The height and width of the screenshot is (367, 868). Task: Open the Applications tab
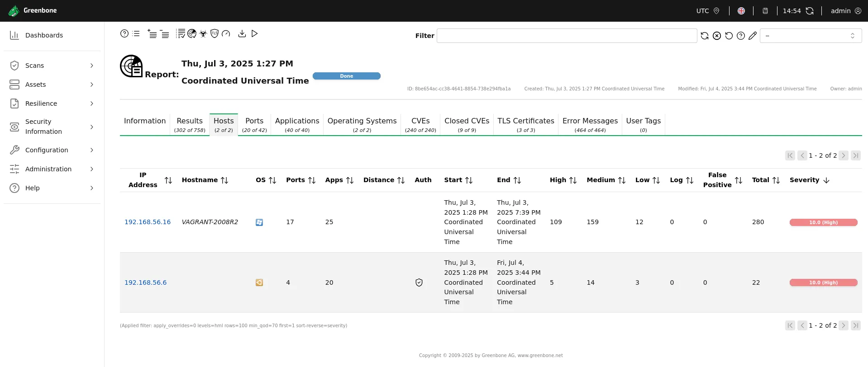[x=297, y=124]
